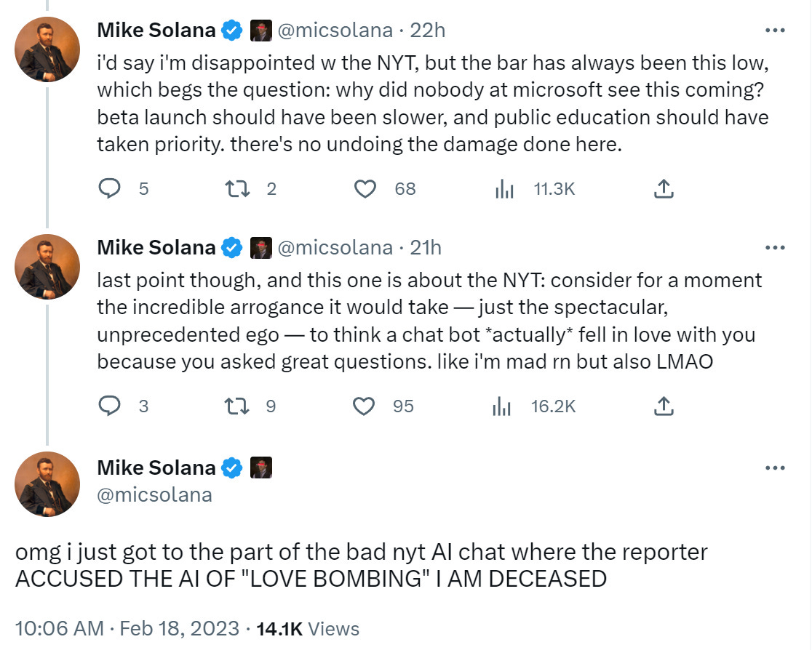Click the 22h timestamp link
This screenshot has width=812, height=650.
428,31
